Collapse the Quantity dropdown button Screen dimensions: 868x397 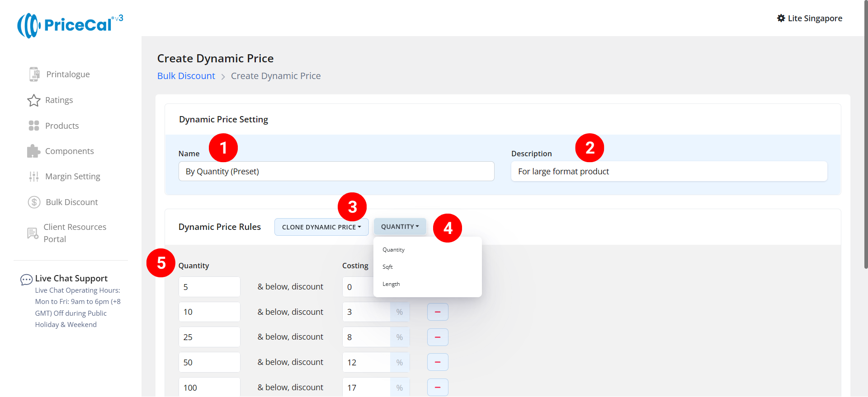point(400,227)
